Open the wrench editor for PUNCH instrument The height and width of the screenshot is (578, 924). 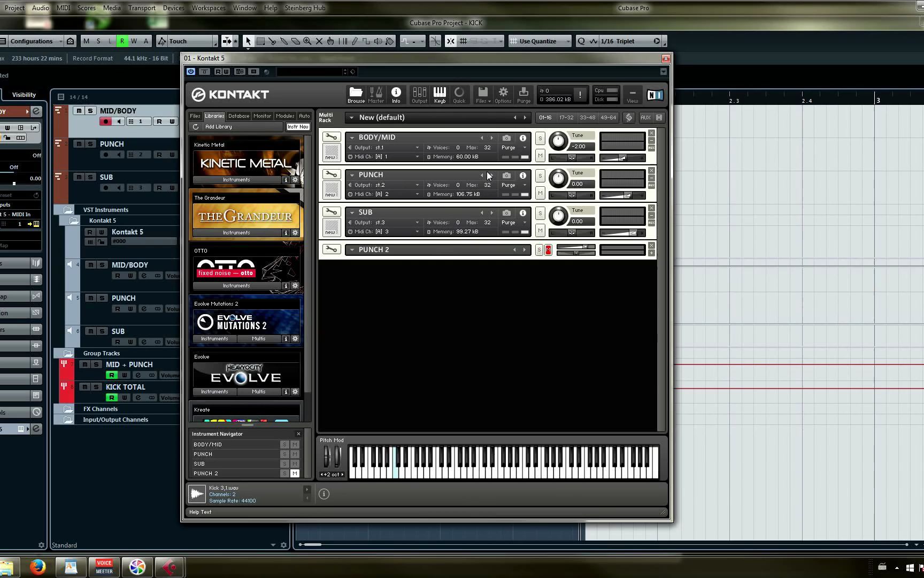pos(331,174)
